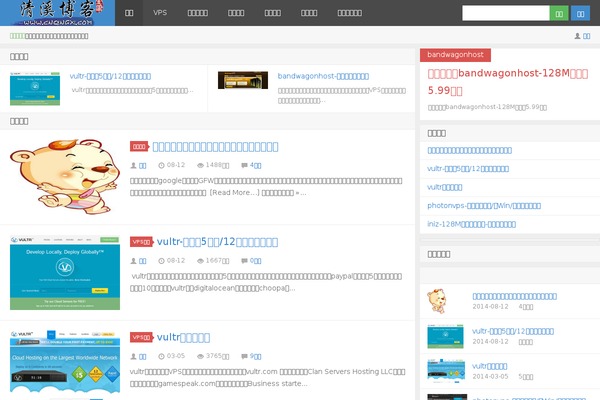Click the eye views icon showing 3765
600x400 pixels.
(x=200, y=356)
